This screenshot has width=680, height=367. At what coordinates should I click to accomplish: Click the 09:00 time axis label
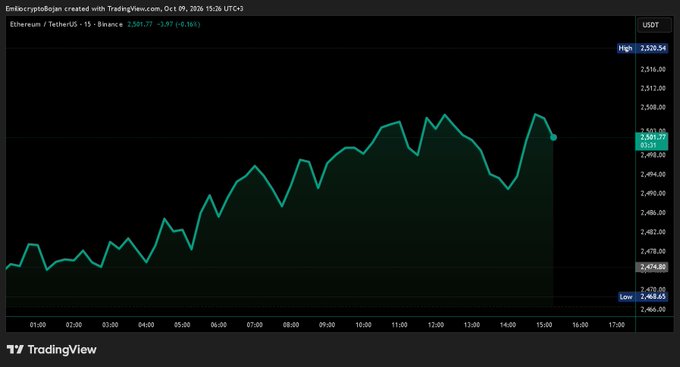[327, 325]
